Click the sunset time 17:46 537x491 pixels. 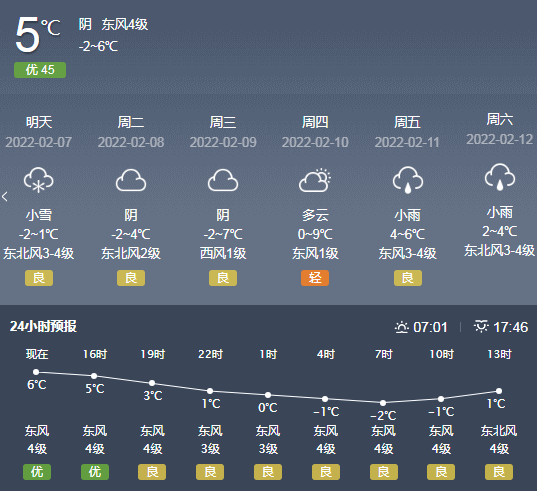(510, 327)
